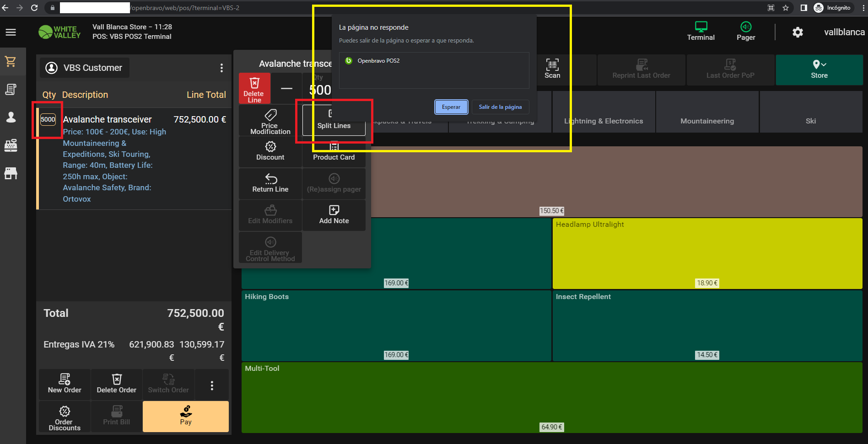The width and height of the screenshot is (868, 444).
Task: Open the hamburger menu in top bar
Action: (x=11, y=32)
